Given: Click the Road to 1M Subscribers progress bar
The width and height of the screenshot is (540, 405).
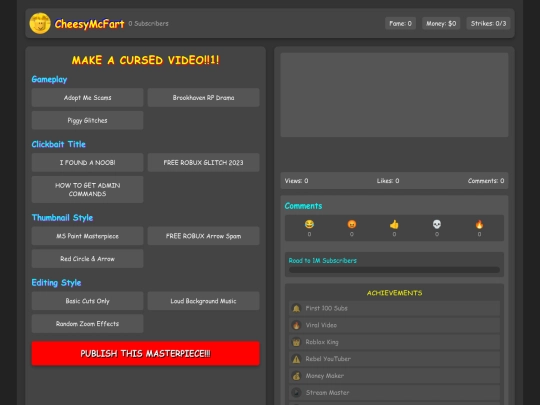Looking at the screenshot, I should coord(394,270).
